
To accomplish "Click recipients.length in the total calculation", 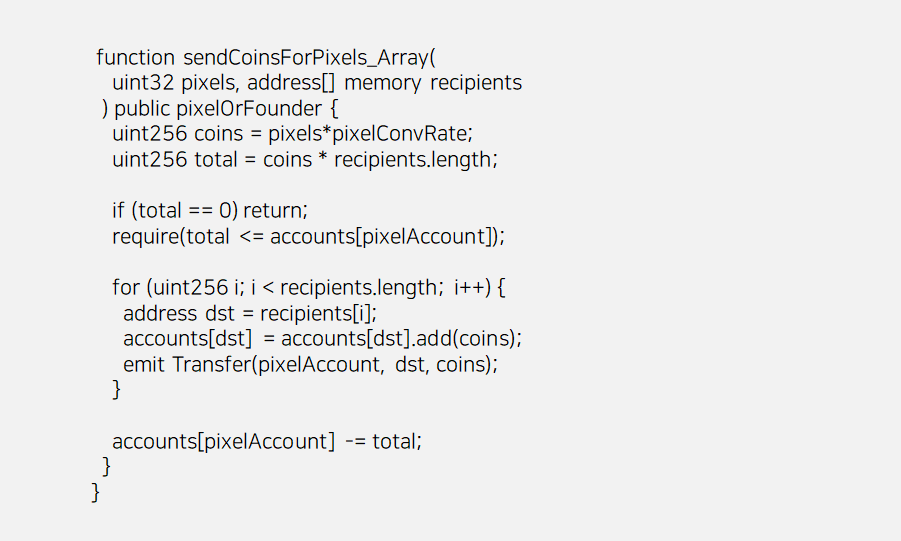I will click(413, 160).
